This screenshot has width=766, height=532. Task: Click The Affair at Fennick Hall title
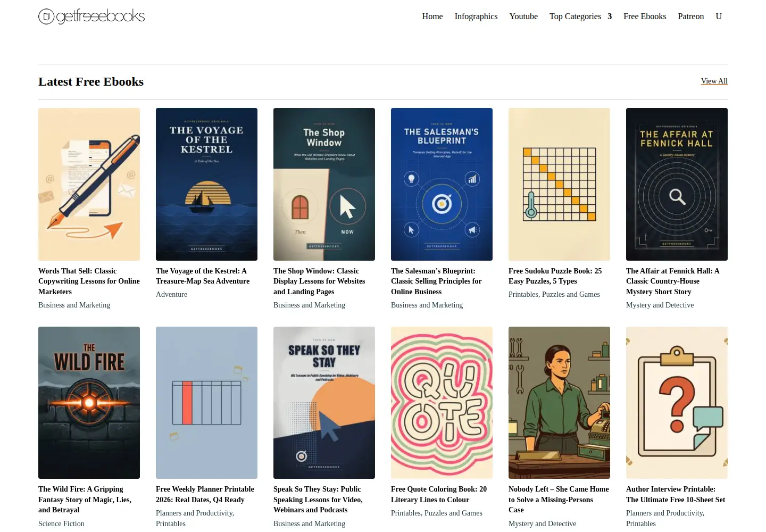click(672, 281)
